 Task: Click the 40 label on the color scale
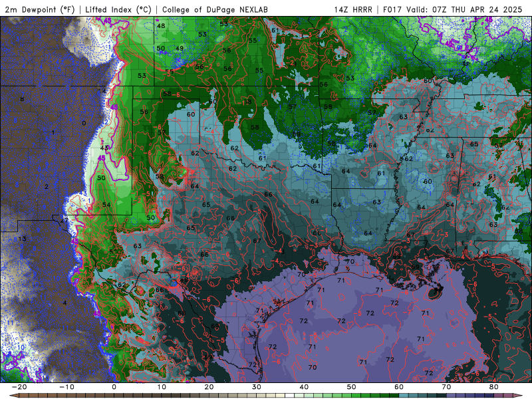304,387
